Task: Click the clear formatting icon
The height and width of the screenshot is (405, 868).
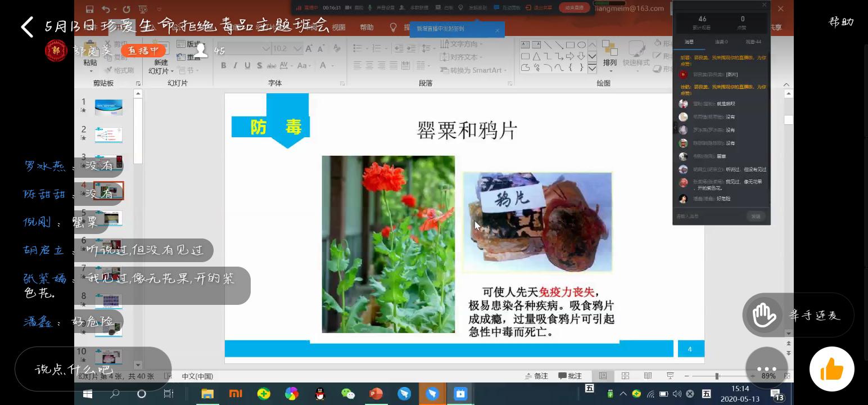Action: click(336, 49)
